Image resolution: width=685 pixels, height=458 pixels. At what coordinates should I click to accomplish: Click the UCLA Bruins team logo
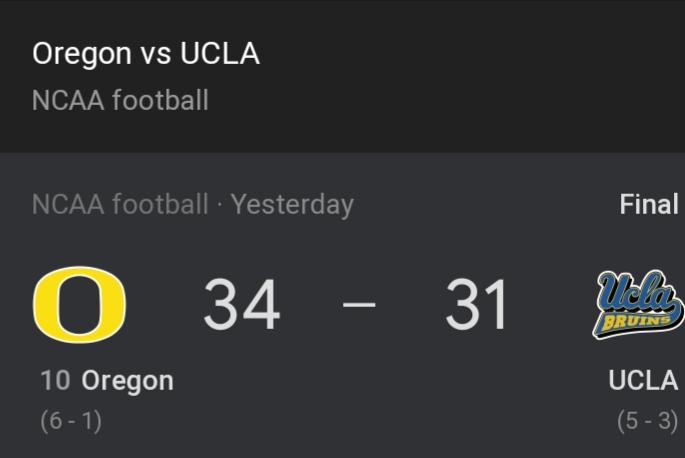tap(638, 303)
